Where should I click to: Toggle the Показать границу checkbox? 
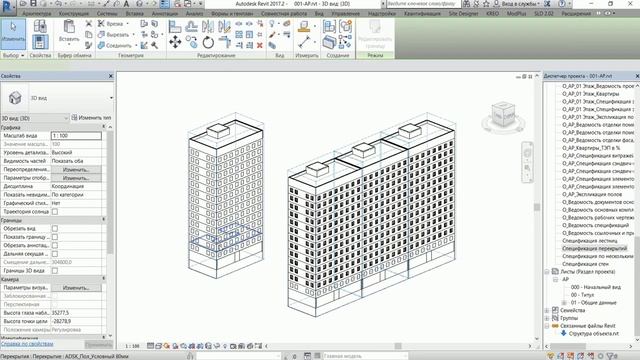click(x=55, y=237)
